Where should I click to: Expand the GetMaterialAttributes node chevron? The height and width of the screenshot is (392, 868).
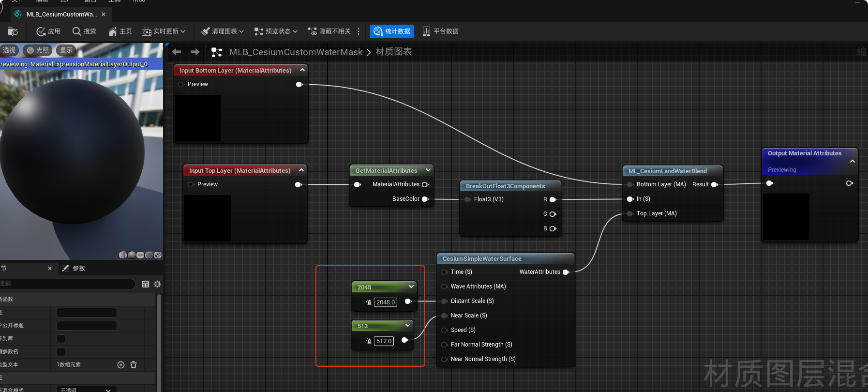click(428, 170)
